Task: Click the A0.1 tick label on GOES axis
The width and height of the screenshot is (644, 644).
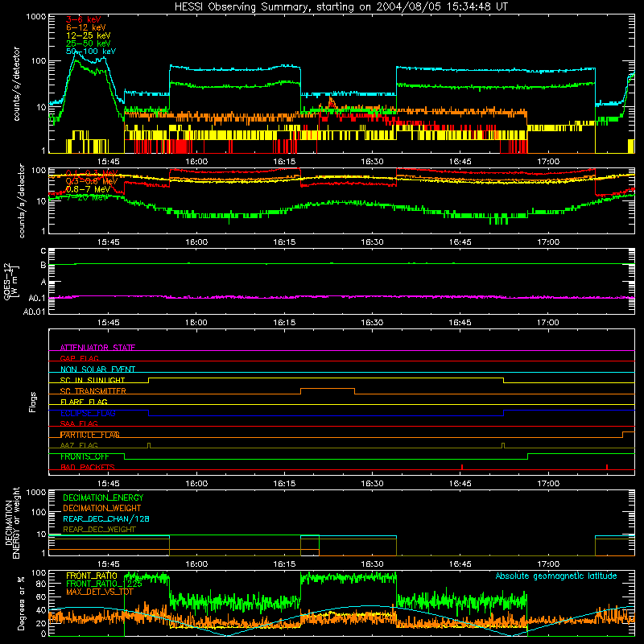Action: coord(37,298)
